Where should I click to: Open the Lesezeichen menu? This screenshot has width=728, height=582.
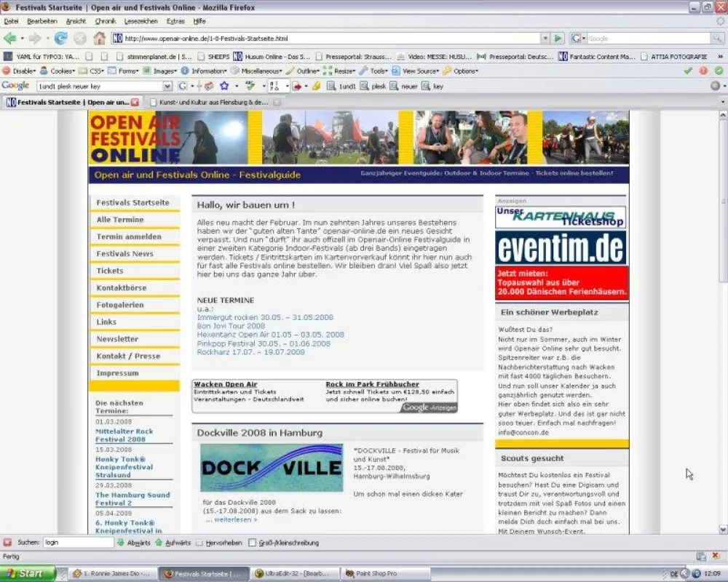pos(141,21)
